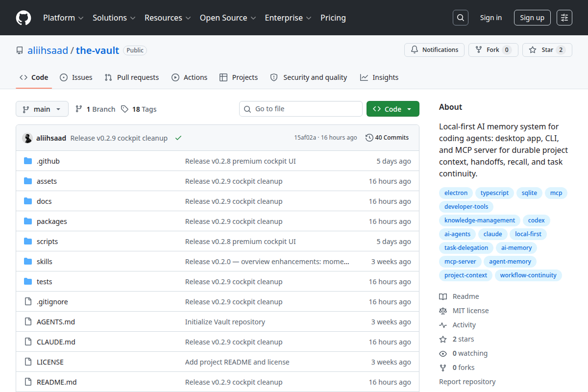Fork the repository
588x392 pixels.
point(493,50)
